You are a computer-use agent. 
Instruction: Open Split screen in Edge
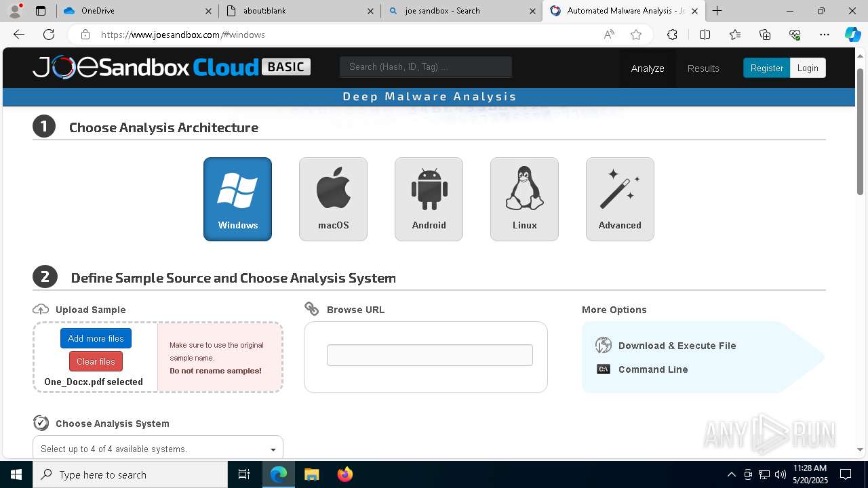705,35
